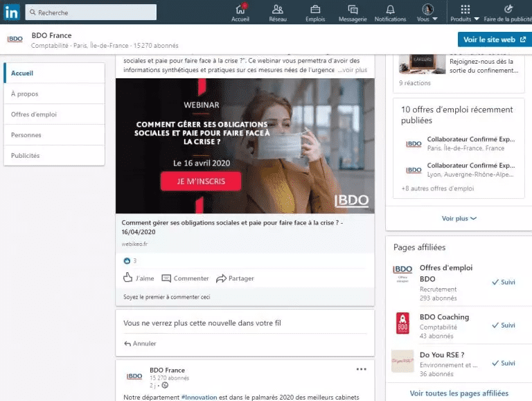Open the Offres d'emploi sidebar tab
The width and height of the screenshot is (532, 401).
click(54, 114)
